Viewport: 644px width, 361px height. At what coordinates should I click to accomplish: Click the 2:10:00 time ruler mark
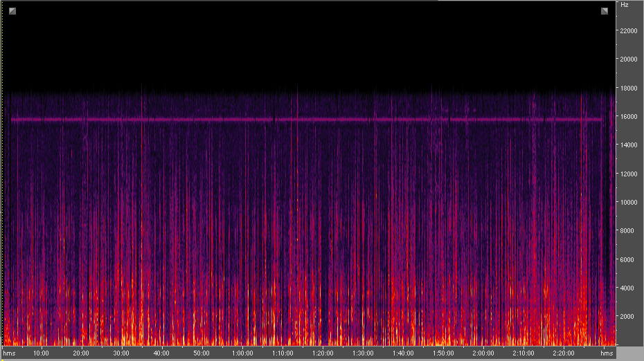524,353
